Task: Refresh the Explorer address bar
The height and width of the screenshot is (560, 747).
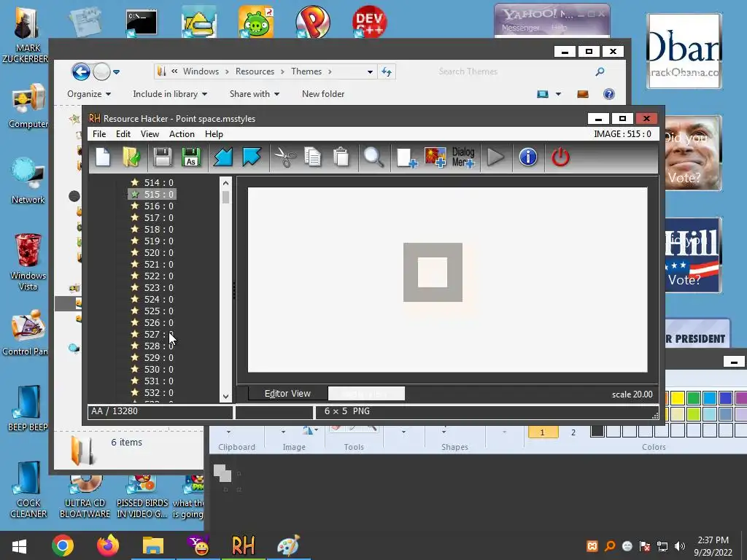Action: [387, 72]
